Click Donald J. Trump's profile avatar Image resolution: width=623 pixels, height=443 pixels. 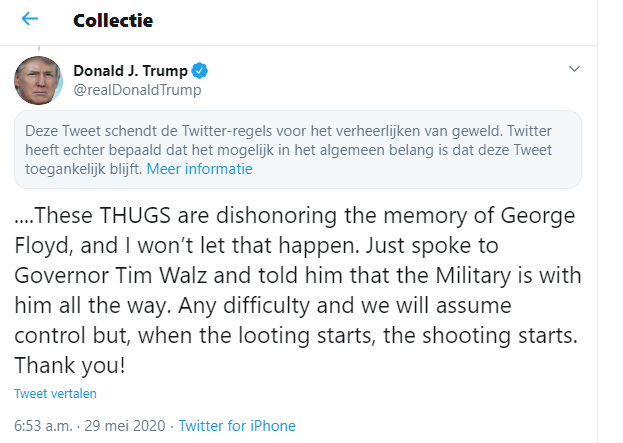[x=38, y=80]
